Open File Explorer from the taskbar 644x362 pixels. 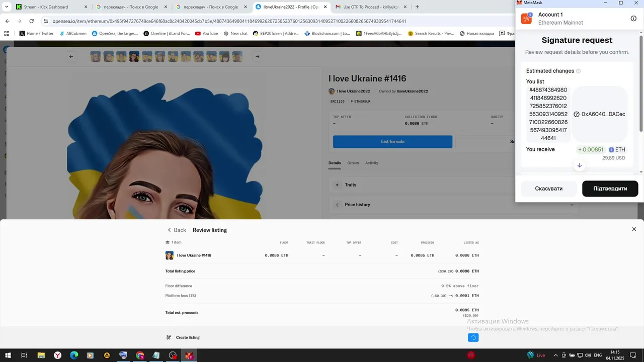[x=41, y=355]
